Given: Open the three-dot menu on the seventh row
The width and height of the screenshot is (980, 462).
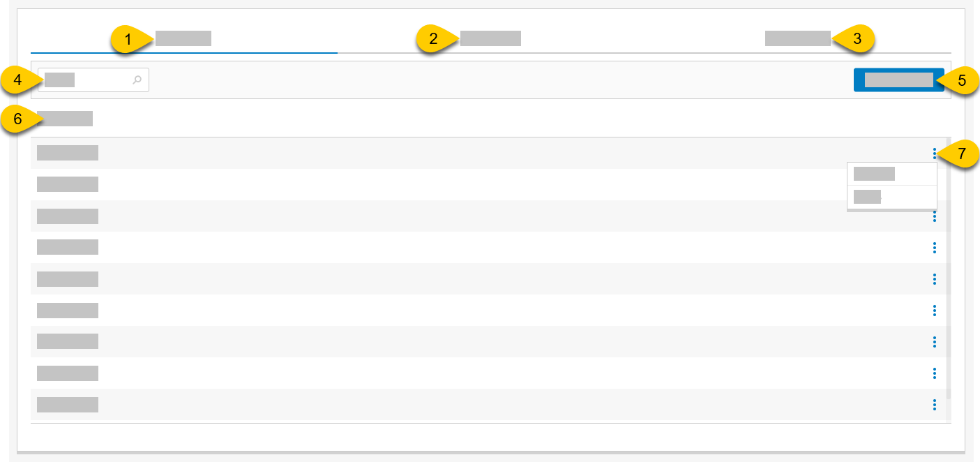Looking at the screenshot, I should tap(934, 341).
